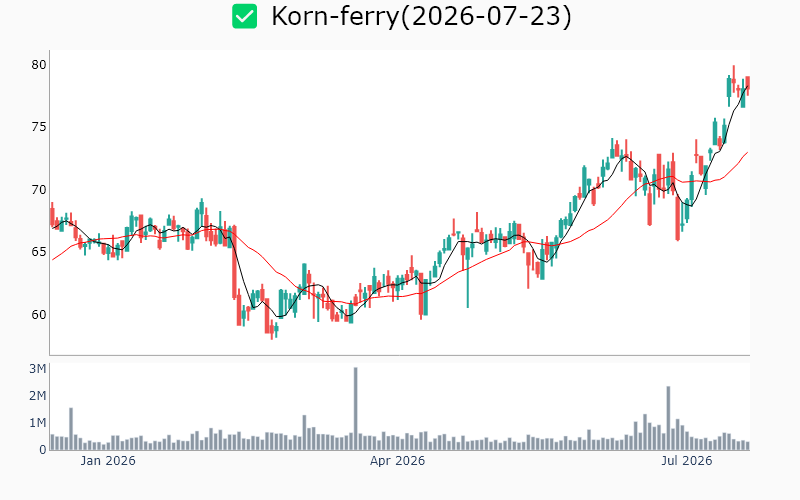The height and width of the screenshot is (500, 800).
Task: Click the red moving average line's right end
Action: tap(747, 153)
